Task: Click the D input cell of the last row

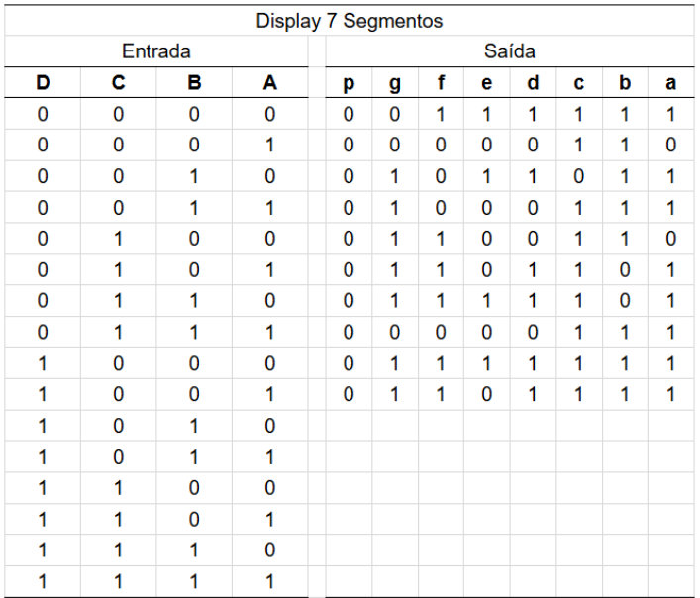Action: [x=43, y=582]
